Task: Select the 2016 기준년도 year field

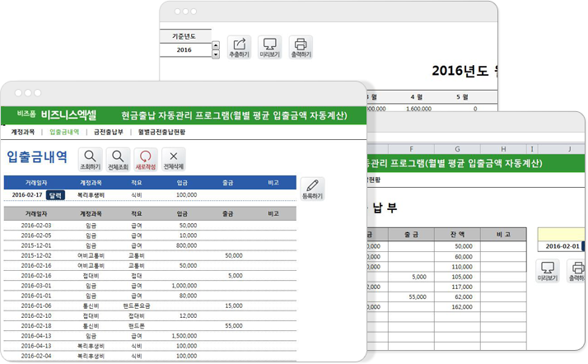Action: pyautogui.click(x=185, y=50)
